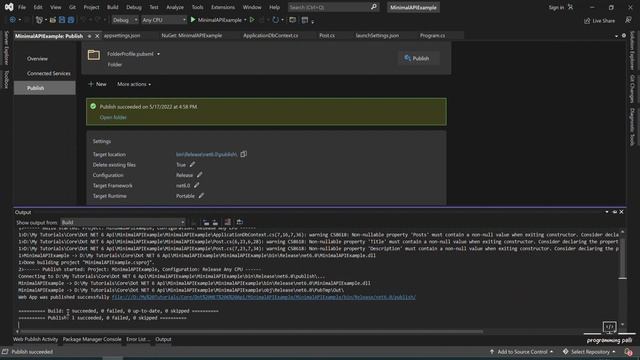Click Sign in
Viewport: 640px width, 360px height.
(556, 7)
